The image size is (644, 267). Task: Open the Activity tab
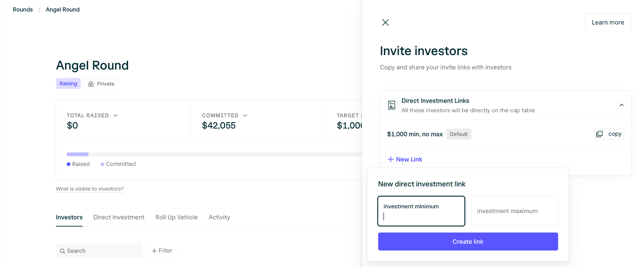[x=219, y=217]
